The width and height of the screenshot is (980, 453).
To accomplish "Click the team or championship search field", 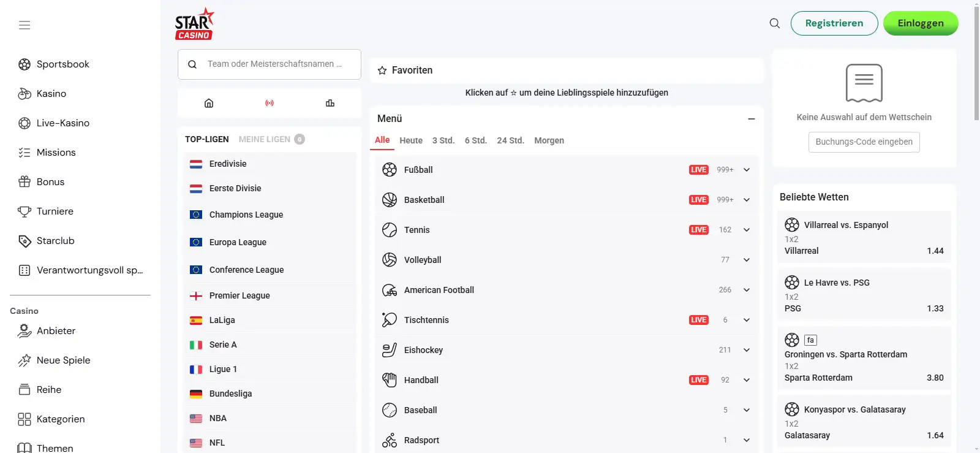I will [x=269, y=64].
